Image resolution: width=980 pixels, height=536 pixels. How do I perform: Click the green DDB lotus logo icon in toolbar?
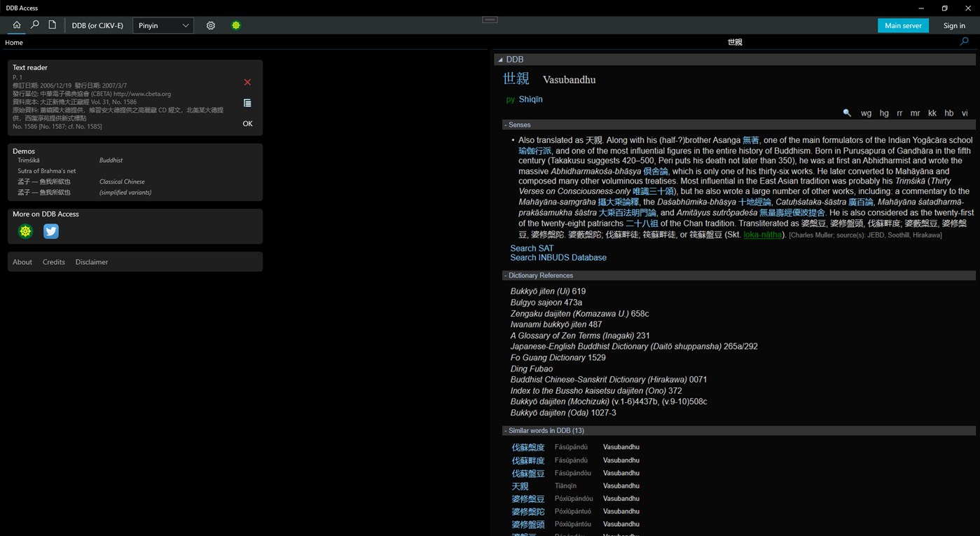click(x=236, y=25)
